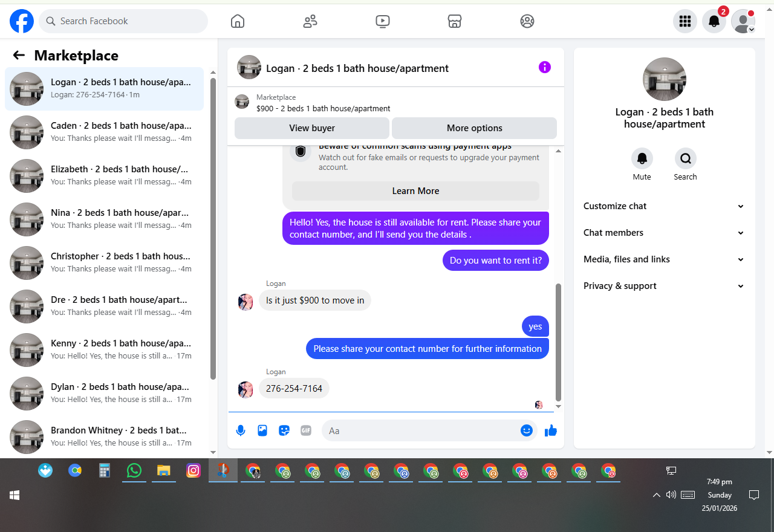Open WhatsApp from the taskbar

click(134, 470)
